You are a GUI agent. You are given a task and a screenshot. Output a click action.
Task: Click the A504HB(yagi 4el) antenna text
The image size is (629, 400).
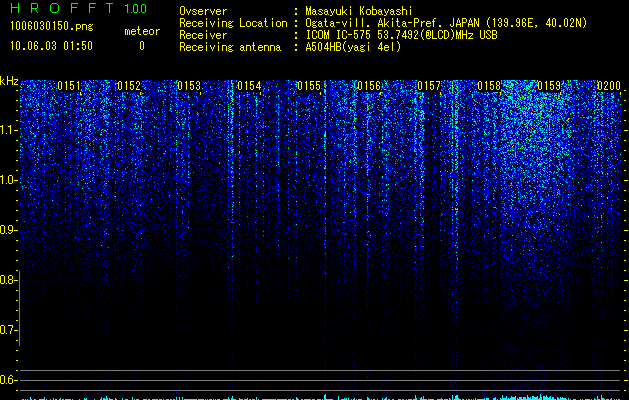353,47
